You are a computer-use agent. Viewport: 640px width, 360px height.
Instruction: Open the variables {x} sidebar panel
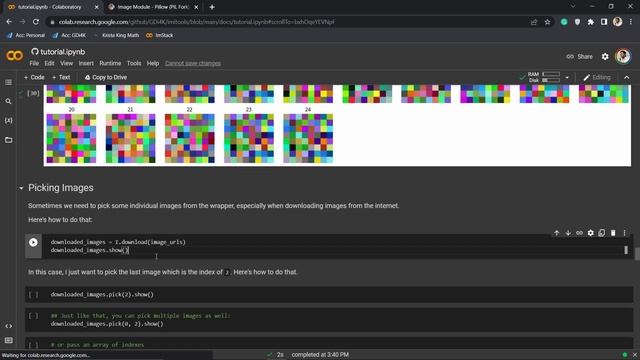click(8, 120)
